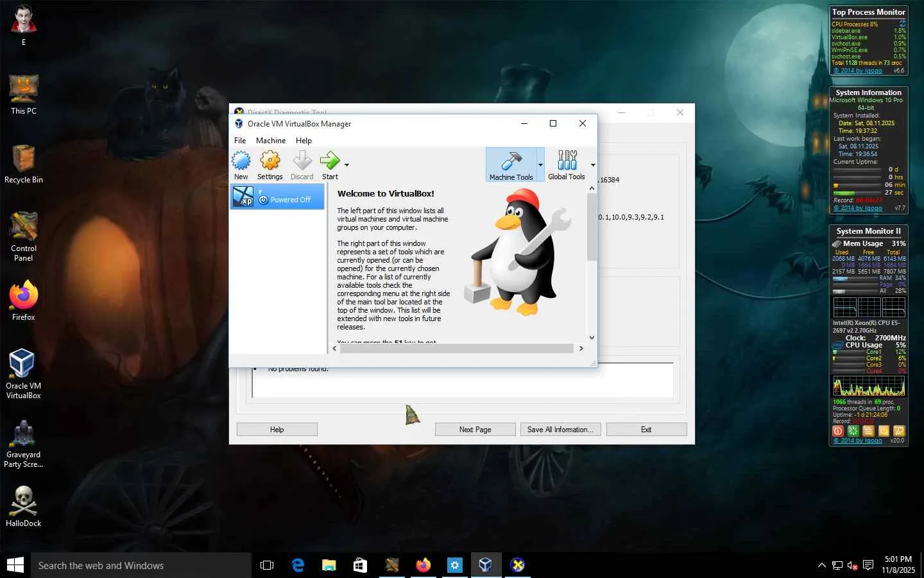Click Next Page in DirectX Diagnostic Tool
The height and width of the screenshot is (578, 924).
tap(475, 430)
